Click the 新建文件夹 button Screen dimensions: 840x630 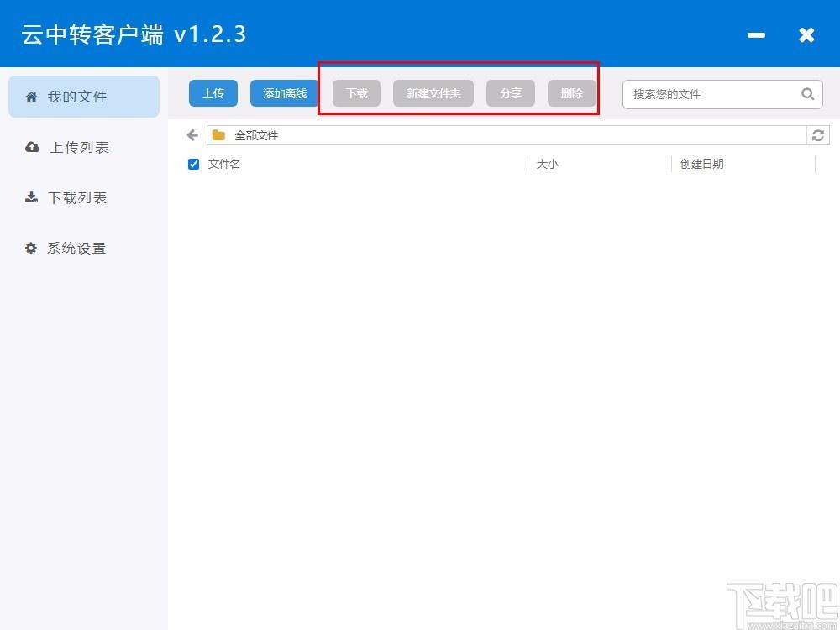coord(433,94)
